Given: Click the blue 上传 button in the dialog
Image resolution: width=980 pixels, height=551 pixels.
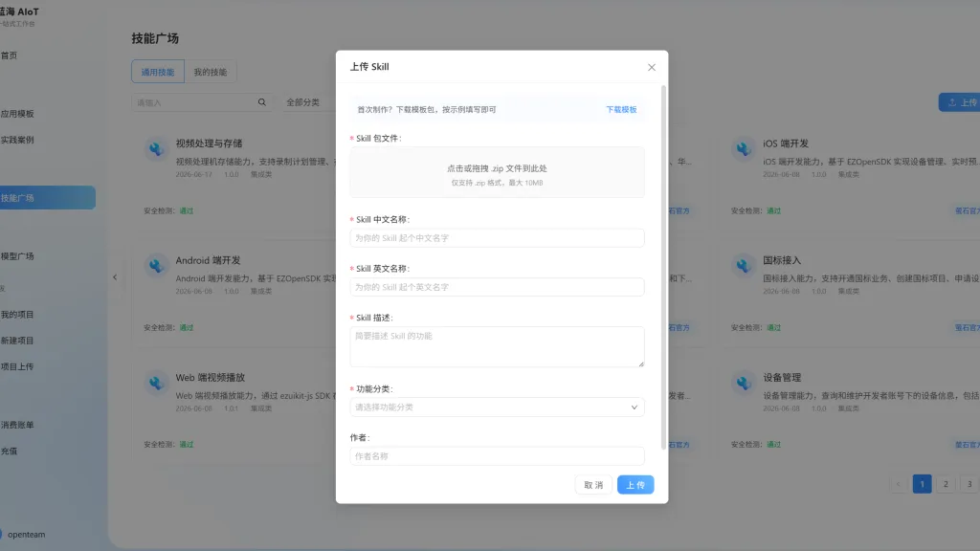Looking at the screenshot, I should pyautogui.click(x=635, y=485).
